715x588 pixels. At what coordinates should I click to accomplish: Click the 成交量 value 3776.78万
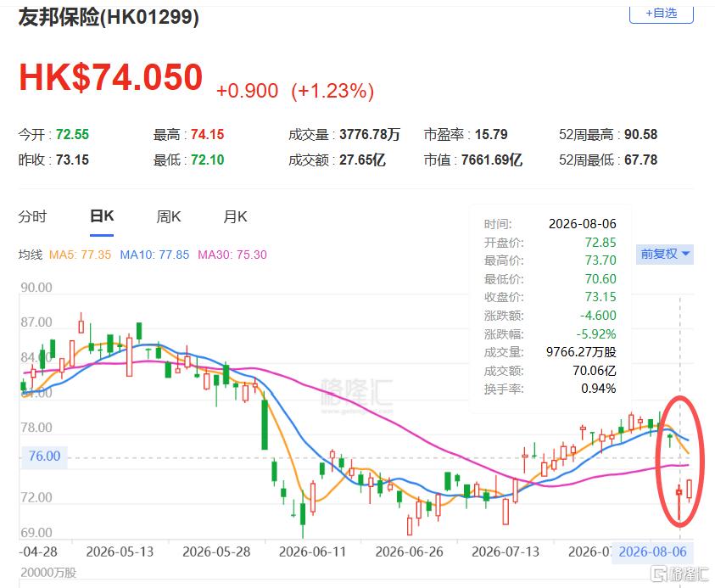point(370,135)
